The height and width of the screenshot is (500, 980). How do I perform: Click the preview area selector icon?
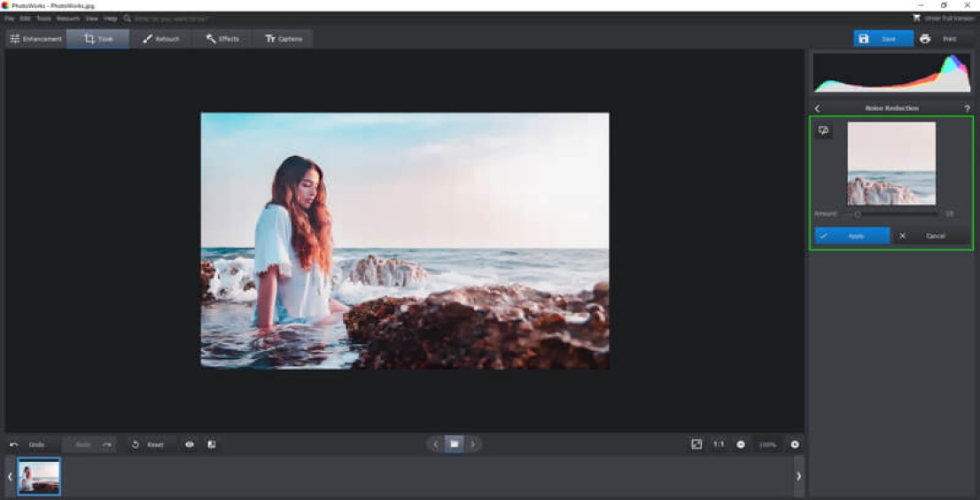(824, 131)
